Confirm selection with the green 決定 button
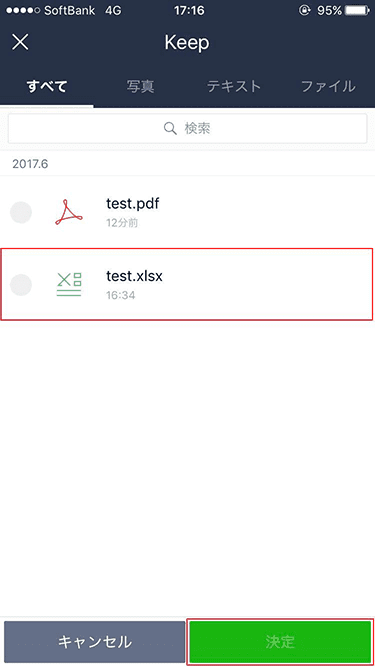This screenshot has width=375, height=667. (280, 642)
